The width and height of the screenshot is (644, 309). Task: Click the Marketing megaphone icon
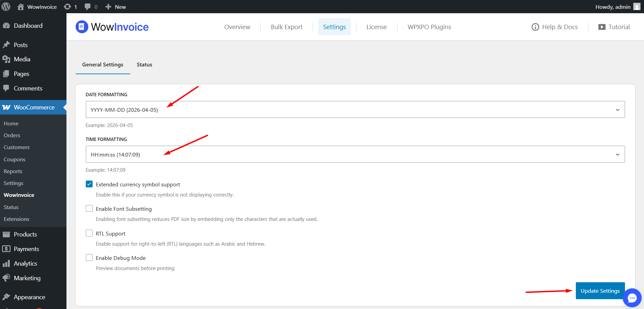[6, 278]
